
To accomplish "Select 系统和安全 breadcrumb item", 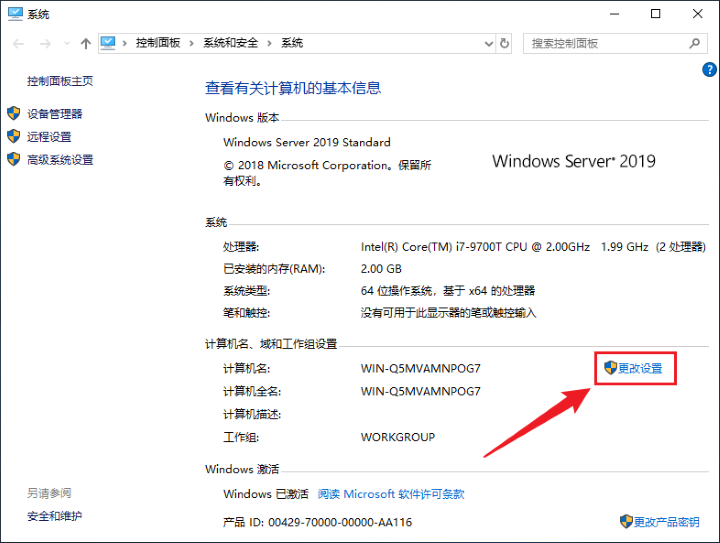I will [231, 43].
